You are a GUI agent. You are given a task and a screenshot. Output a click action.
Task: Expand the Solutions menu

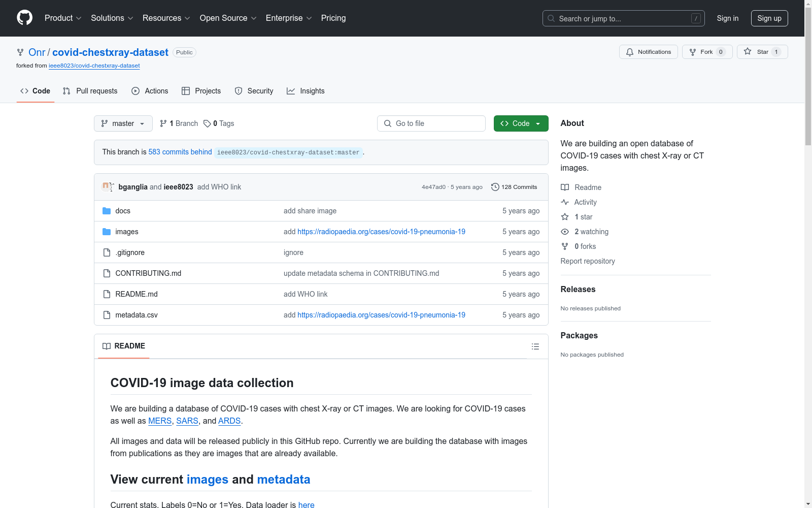(x=112, y=18)
